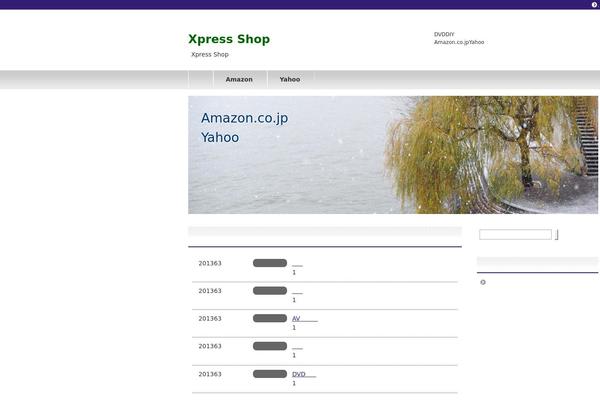Select the 201363 date in the AV row

(x=210, y=318)
